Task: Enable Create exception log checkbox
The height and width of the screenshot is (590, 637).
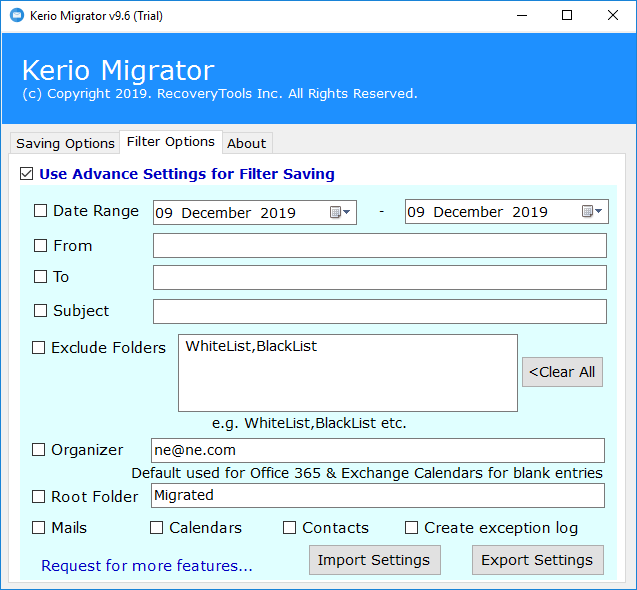Action: coord(411,527)
